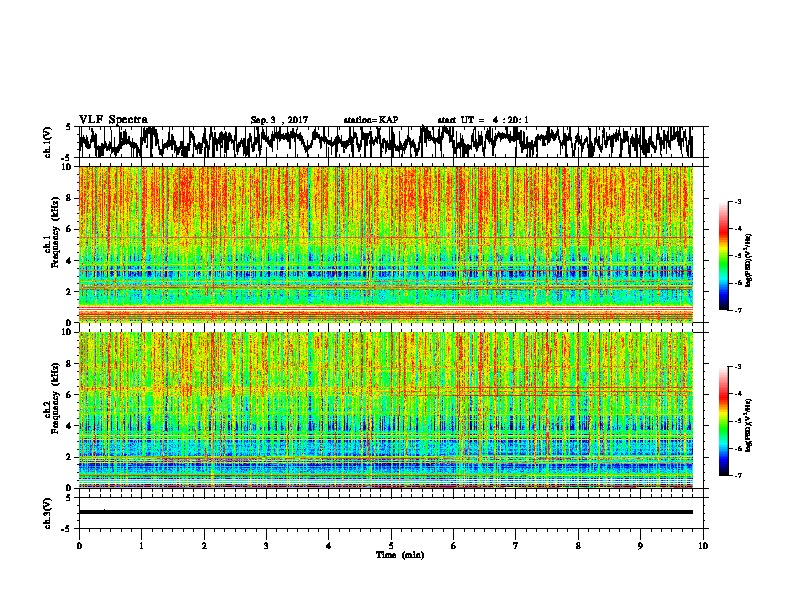Click the "ch.1(V)" waveform axis label
Viewport: 792px width, 612px height.
pos(47,142)
